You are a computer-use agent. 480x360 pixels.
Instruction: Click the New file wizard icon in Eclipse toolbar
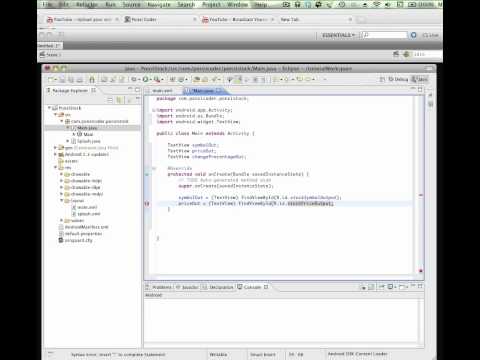point(51,79)
